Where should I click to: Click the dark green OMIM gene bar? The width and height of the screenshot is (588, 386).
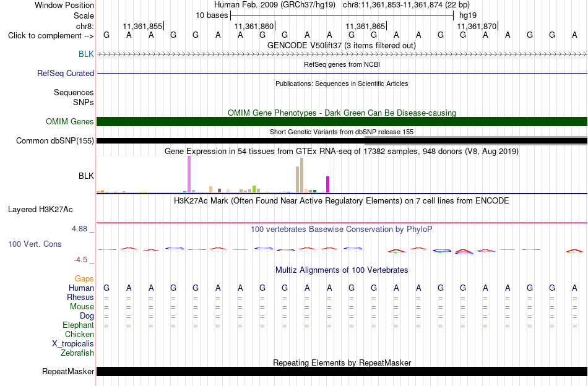click(x=342, y=121)
